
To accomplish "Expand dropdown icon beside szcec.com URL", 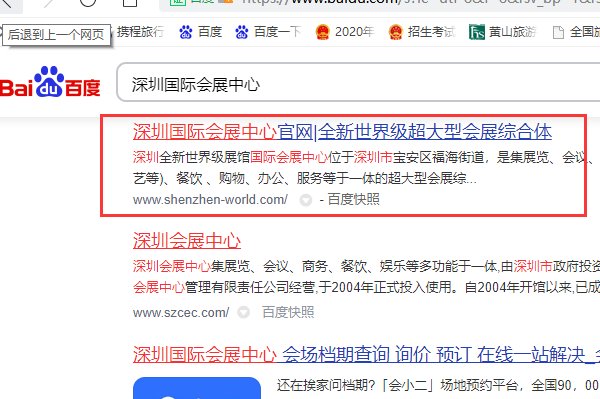I will point(243,313).
